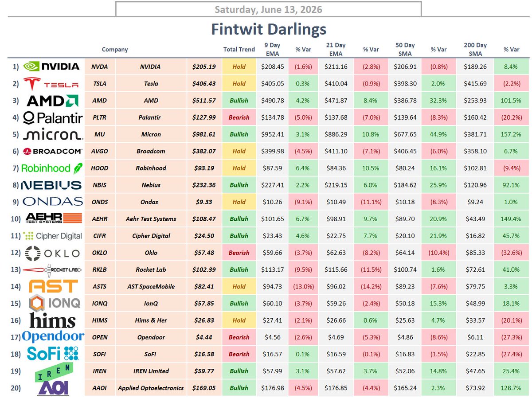
Task: Click the Aehr Test Systems logo
Action: click(54, 219)
